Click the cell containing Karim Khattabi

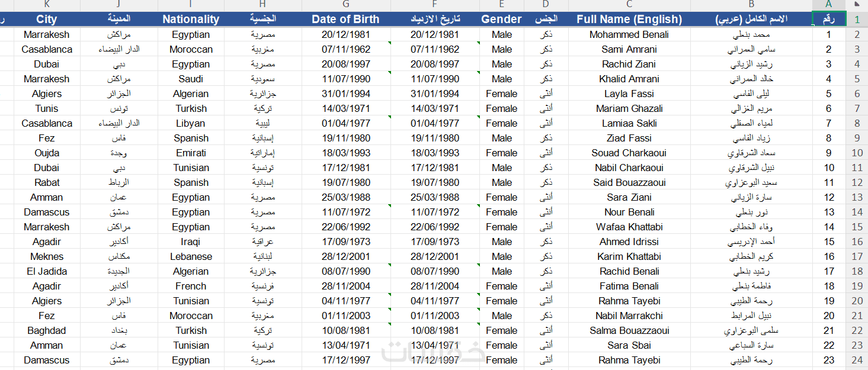[x=629, y=256]
